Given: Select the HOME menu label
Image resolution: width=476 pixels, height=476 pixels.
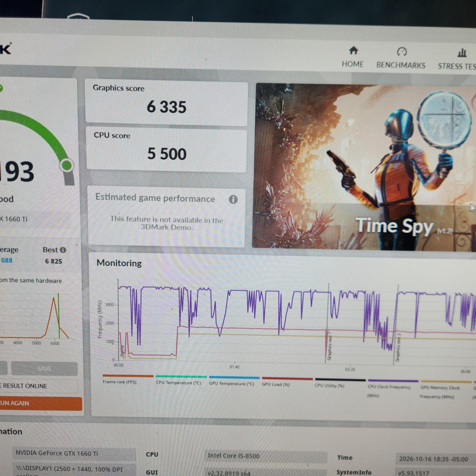Looking at the screenshot, I should 353,64.
